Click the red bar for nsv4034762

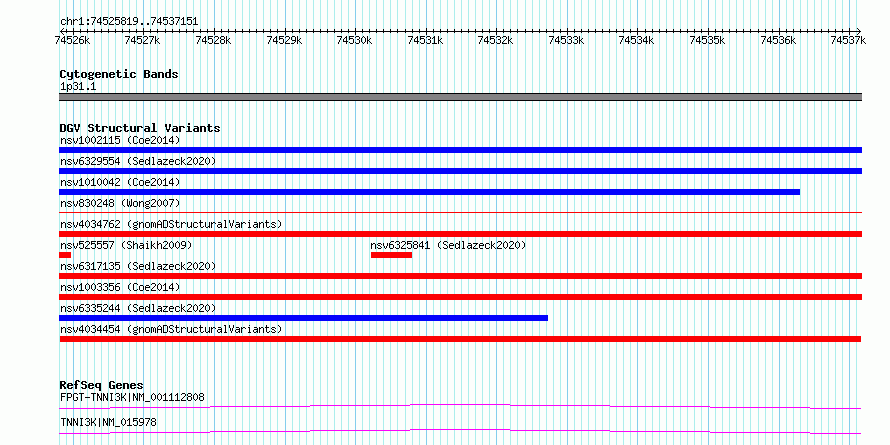pyautogui.click(x=460, y=234)
